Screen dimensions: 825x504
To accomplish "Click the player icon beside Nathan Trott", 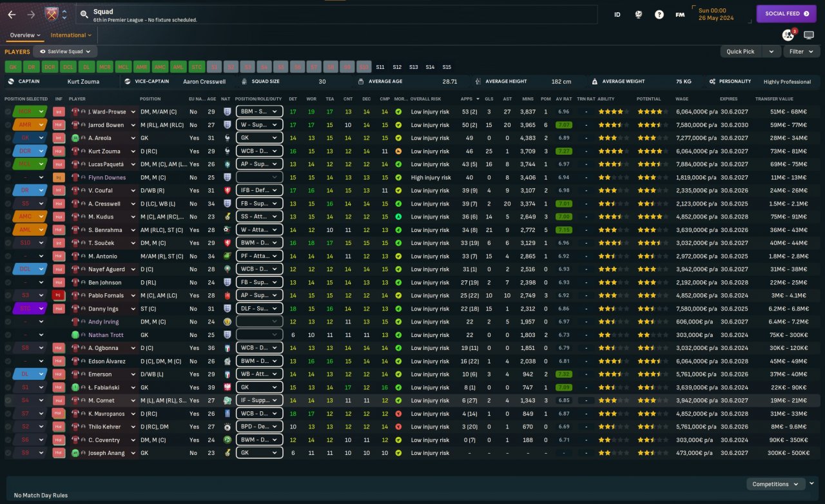I will pos(75,335).
